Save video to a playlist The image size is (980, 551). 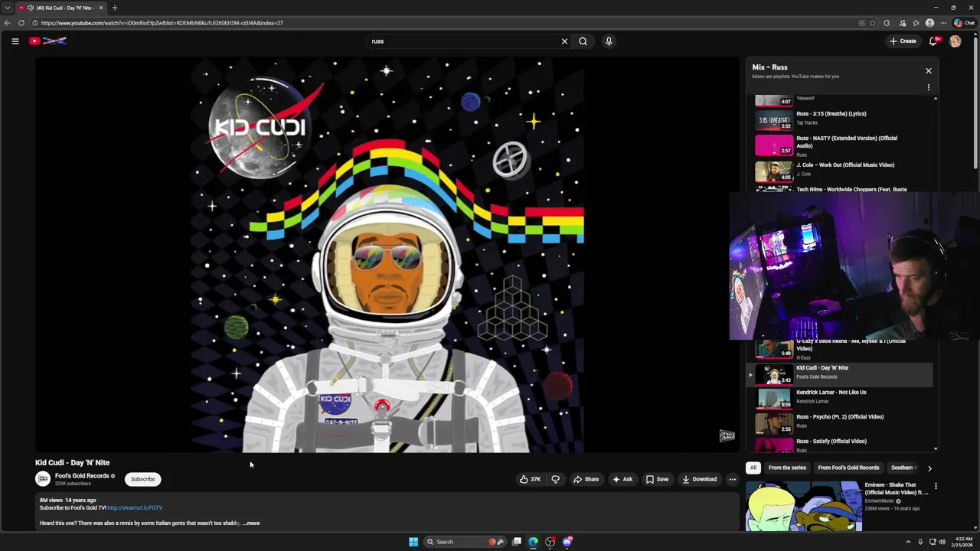click(x=657, y=479)
